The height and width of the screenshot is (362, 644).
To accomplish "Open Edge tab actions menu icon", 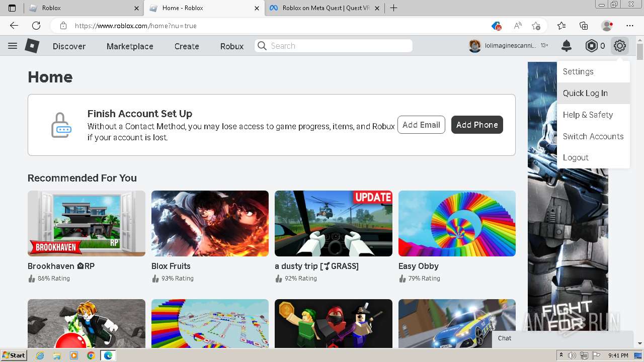I will pyautogui.click(x=12, y=8).
